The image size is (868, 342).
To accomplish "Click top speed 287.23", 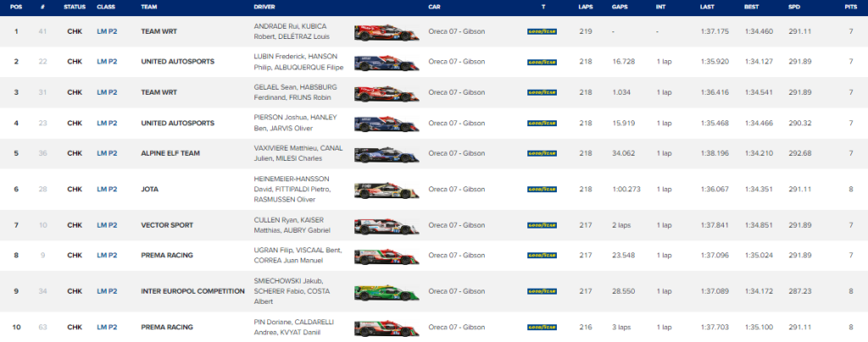I will coord(799,291).
